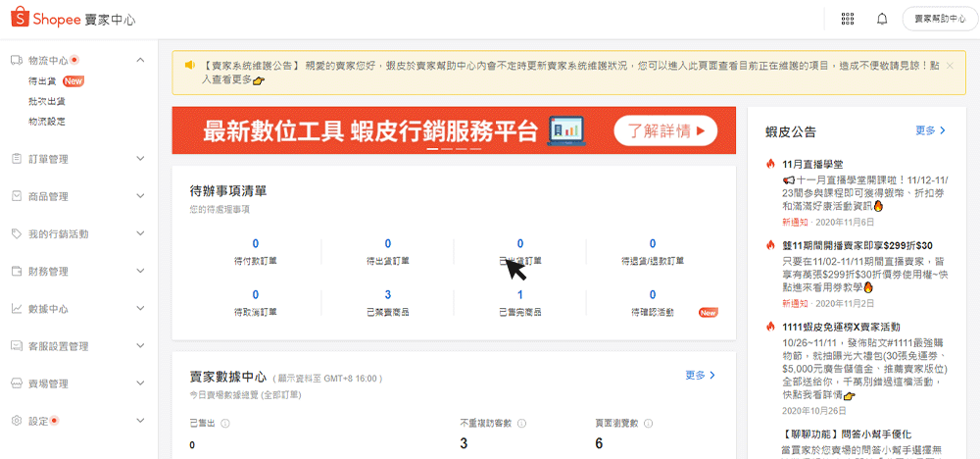980x459 pixels.
Task: Select 待出貨 in the sidebar
Action: point(43,81)
